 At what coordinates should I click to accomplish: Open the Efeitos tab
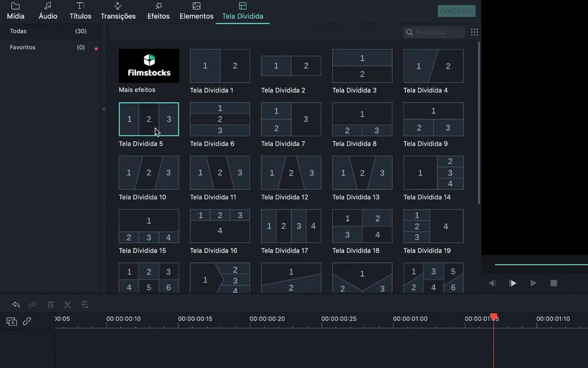[158, 11]
